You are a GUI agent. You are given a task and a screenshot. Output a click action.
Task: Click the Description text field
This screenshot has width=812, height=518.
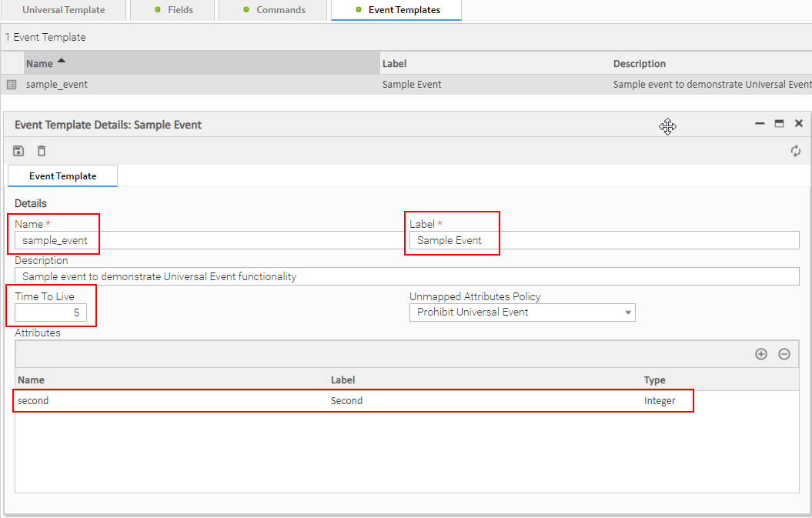pyautogui.click(x=406, y=276)
